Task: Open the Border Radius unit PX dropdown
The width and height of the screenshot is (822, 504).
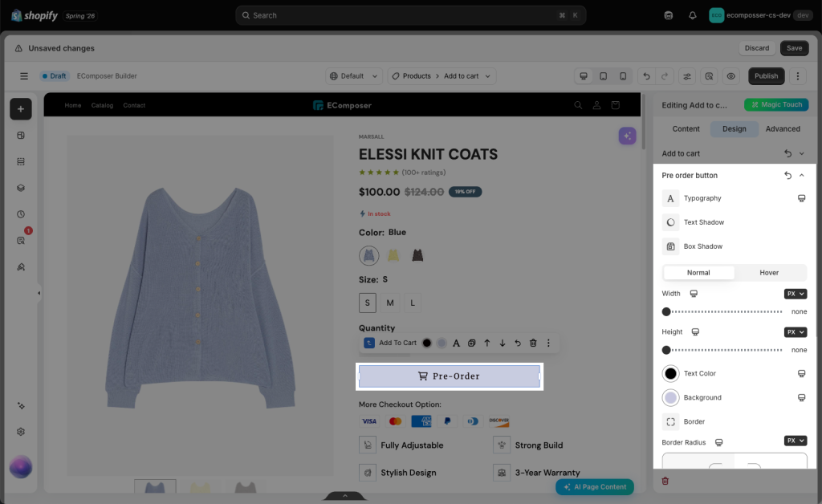Action: click(x=796, y=441)
